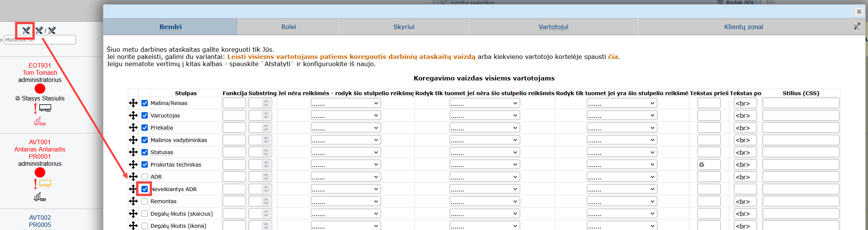
Task: Click the black truck icon under AVT001
Action: [40, 197]
